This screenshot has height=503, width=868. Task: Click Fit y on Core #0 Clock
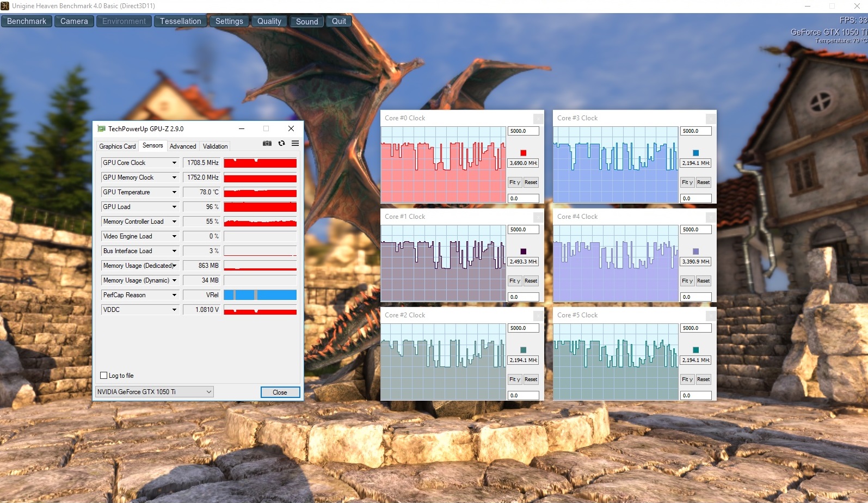[x=515, y=182]
